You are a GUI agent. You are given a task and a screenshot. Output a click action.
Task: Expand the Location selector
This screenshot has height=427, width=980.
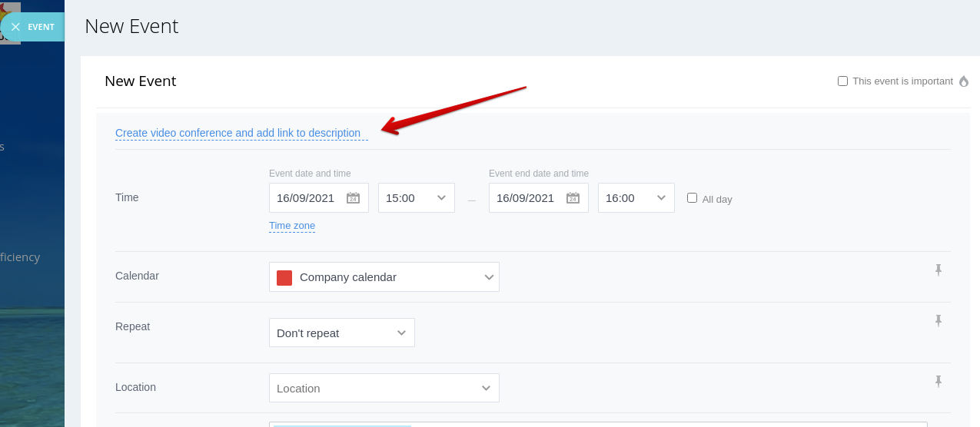(x=384, y=388)
